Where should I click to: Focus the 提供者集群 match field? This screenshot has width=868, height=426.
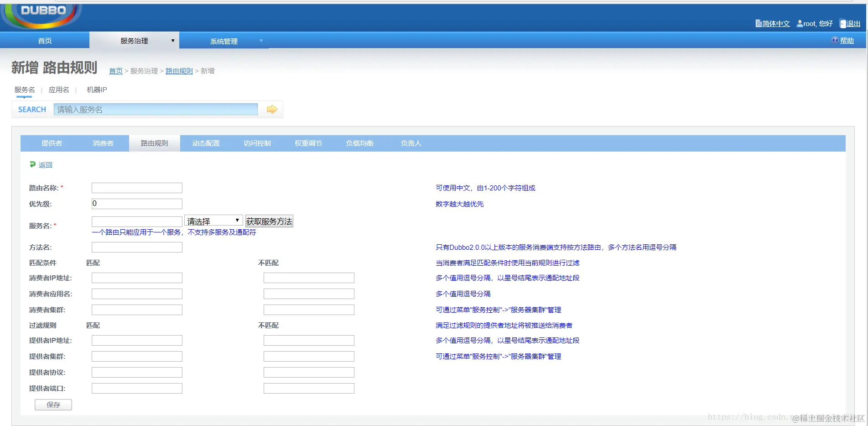137,356
